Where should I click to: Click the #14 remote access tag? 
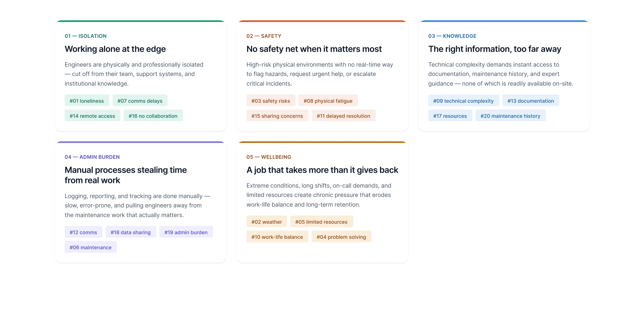[x=92, y=116]
